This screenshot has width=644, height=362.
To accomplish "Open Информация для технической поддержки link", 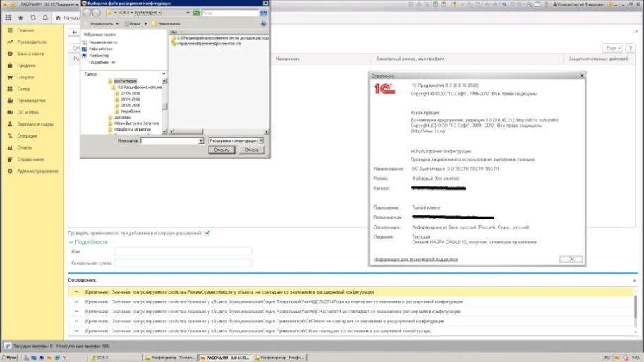I will [x=415, y=259].
